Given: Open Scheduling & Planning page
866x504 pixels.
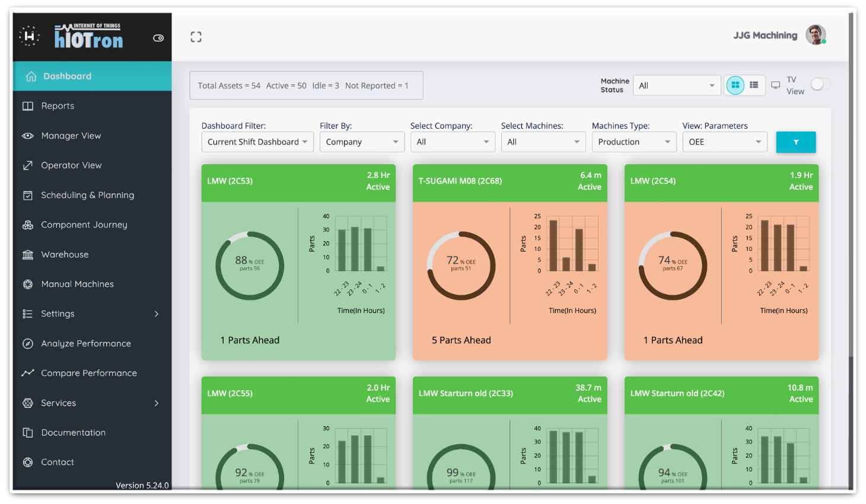Looking at the screenshot, I should (x=92, y=195).
